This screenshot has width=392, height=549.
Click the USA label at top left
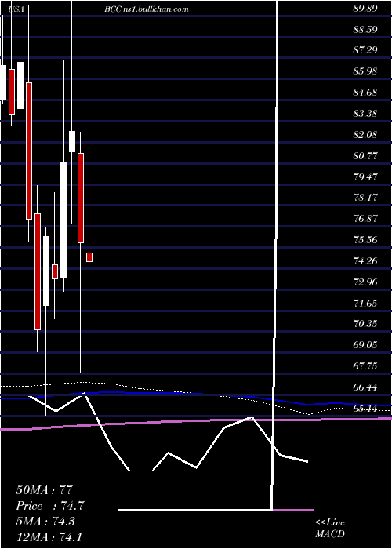pyautogui.click(x=16, y=9)
